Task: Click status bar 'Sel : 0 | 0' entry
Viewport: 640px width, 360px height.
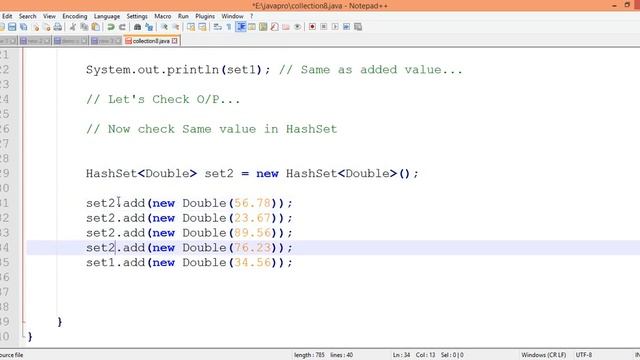Action: 452,355
